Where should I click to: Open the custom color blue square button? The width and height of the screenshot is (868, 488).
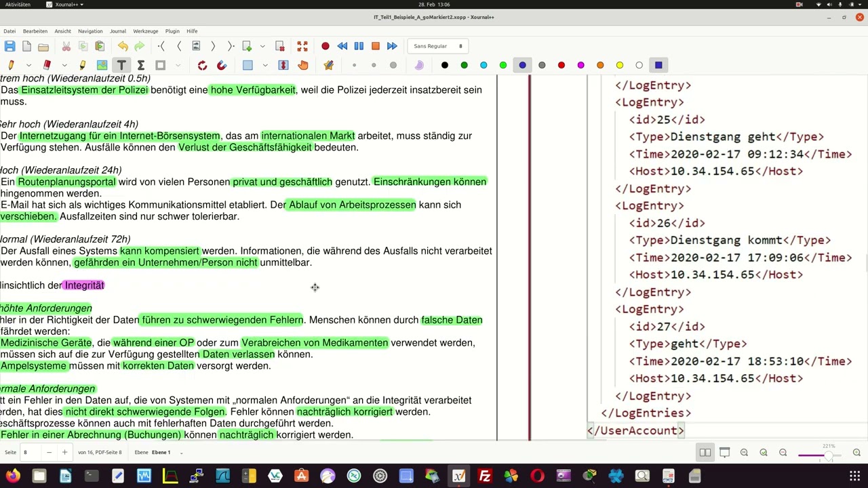coord(658,65)
